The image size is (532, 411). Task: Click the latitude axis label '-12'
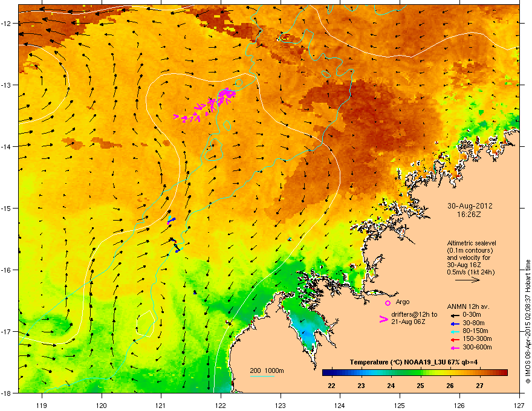click(7, 23)
